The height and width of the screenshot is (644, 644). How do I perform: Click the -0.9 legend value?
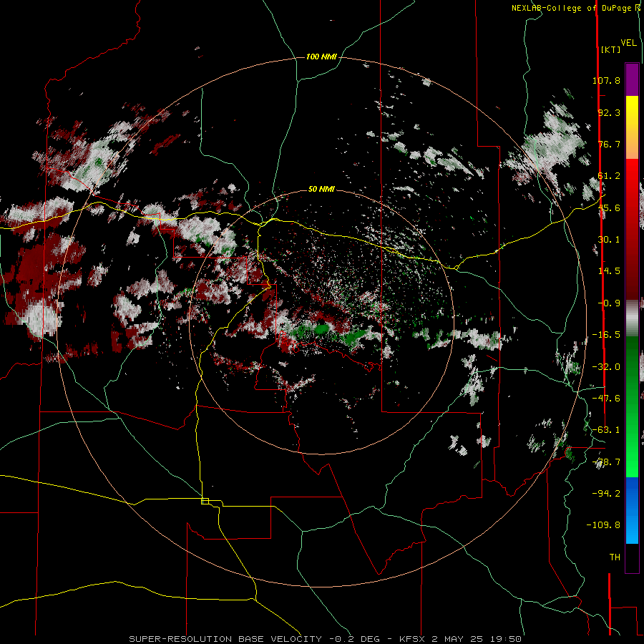pyautogui.click(x=609, y=303)
